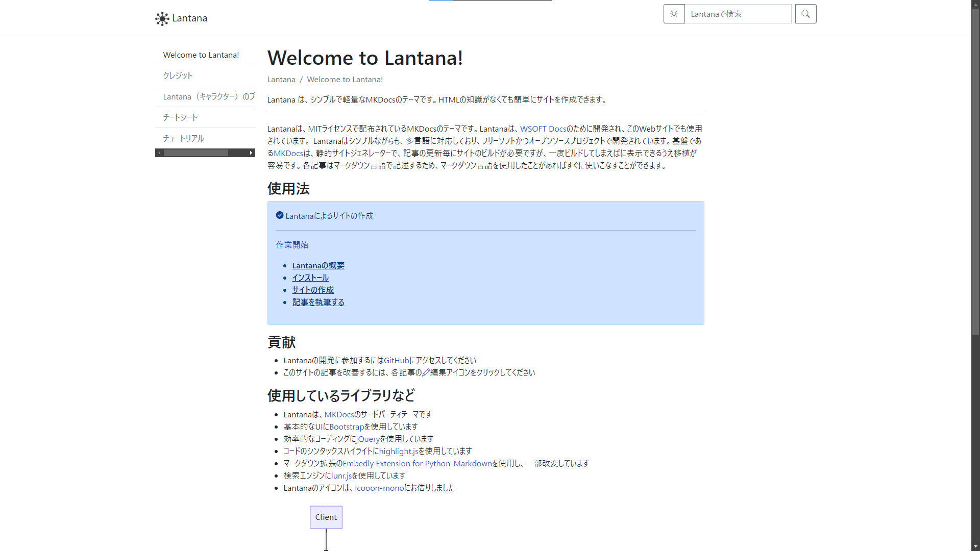This screenshot has height=551, width=980.
Task: Follow the インストール link
Action: coord(310,278)
